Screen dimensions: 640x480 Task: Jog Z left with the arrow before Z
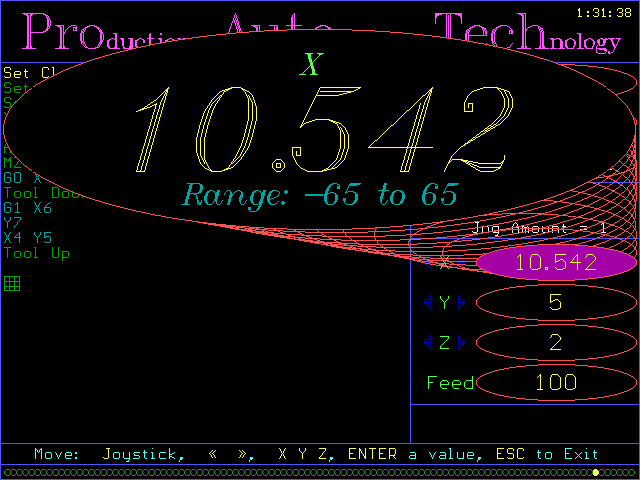(x=427, y=342)
